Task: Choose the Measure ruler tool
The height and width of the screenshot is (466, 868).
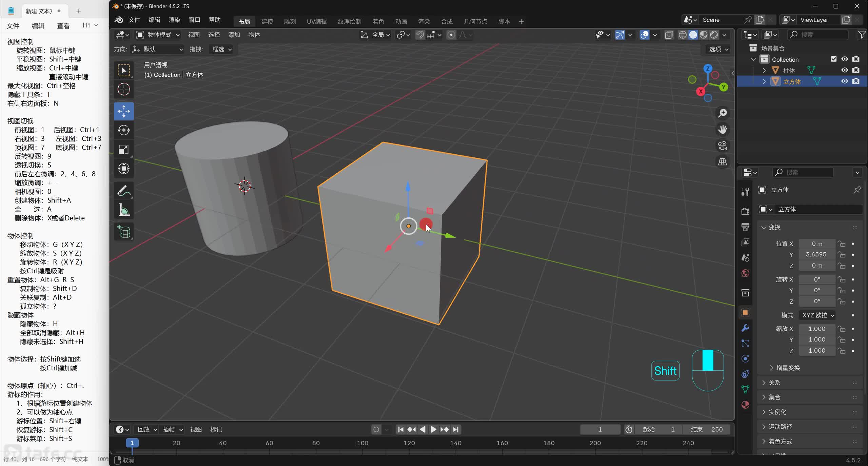Action: point(124,210)
